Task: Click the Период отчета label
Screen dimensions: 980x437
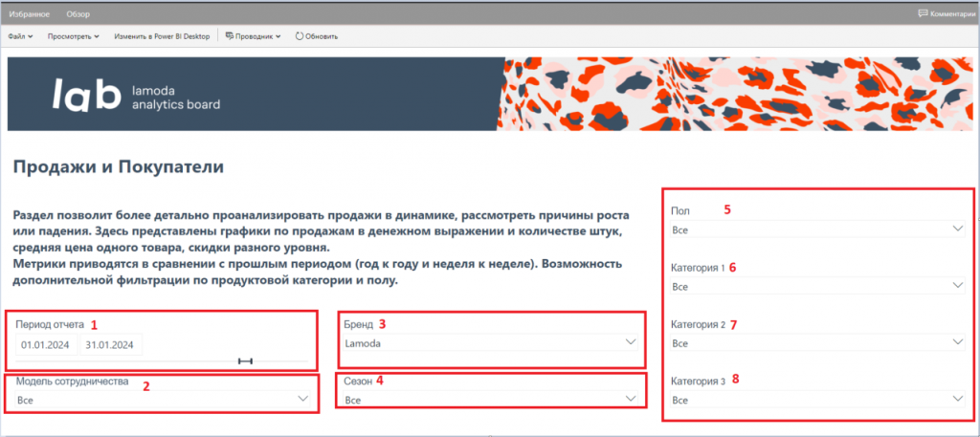Action: pyautogui.click(x=50, y=324)
